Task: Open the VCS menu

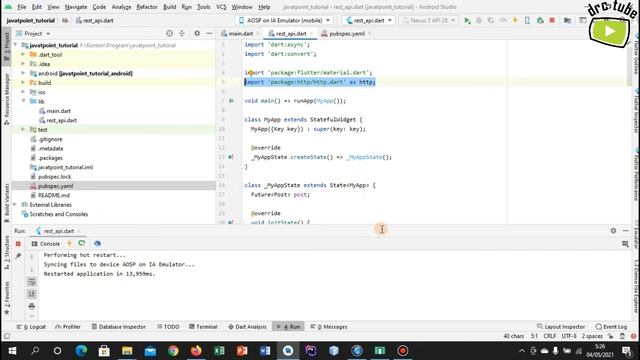Action: click(221, 7)
